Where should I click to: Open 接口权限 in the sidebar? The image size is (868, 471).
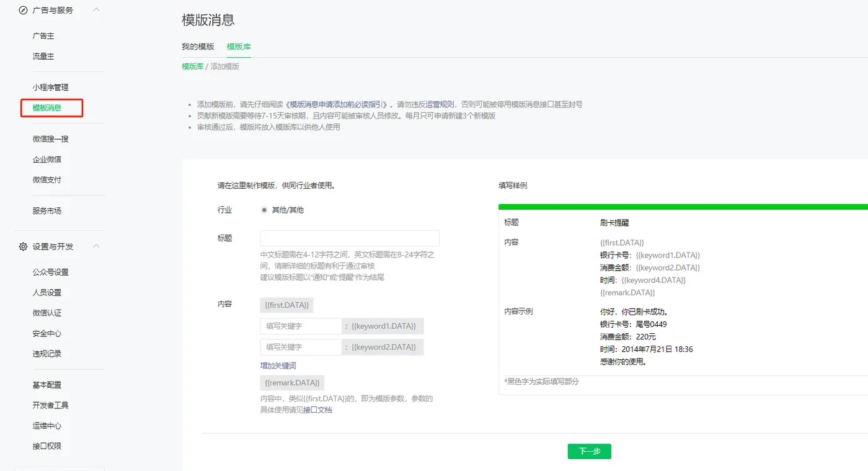pyautogui.click(x=47, y=446)
